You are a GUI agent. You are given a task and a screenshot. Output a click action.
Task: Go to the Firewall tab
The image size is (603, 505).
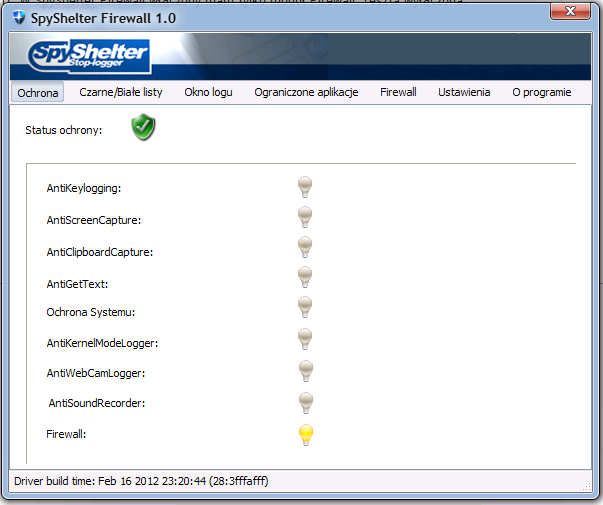coord(398,92)
